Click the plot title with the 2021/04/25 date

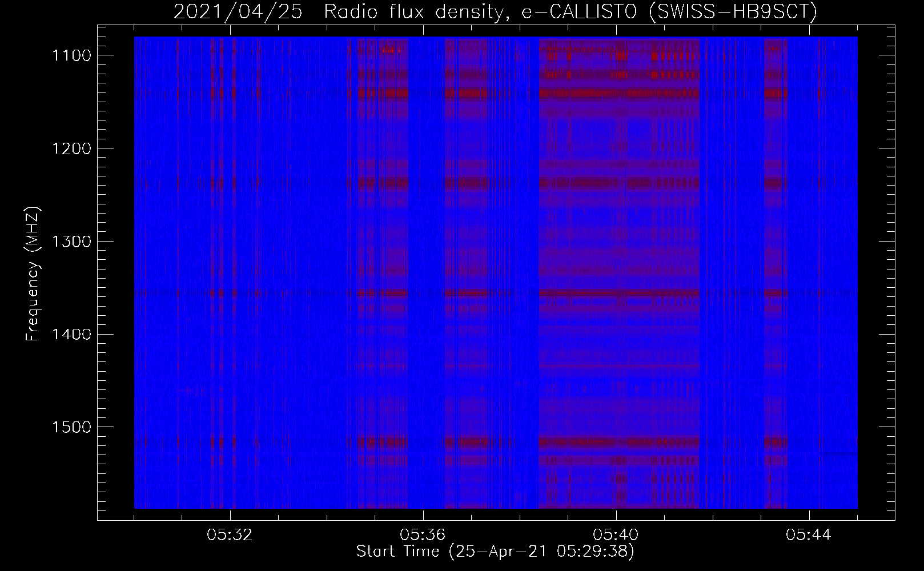click(x=495, y=13)
